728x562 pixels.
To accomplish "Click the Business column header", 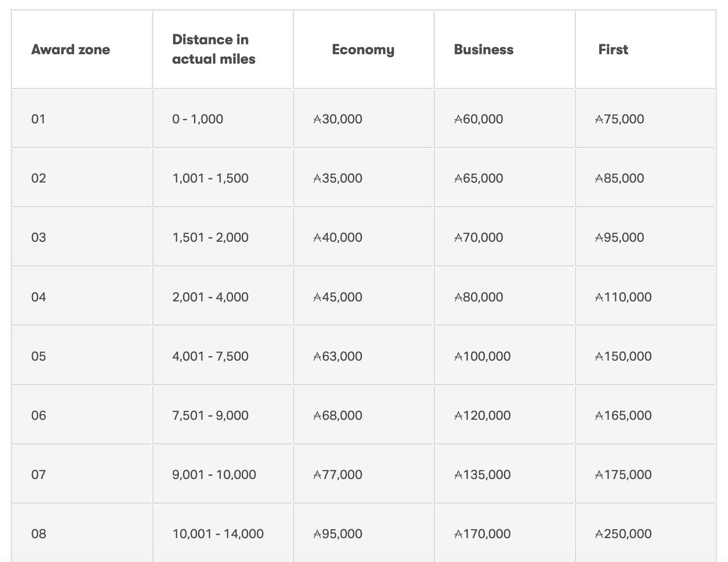I will pos(483,50).
